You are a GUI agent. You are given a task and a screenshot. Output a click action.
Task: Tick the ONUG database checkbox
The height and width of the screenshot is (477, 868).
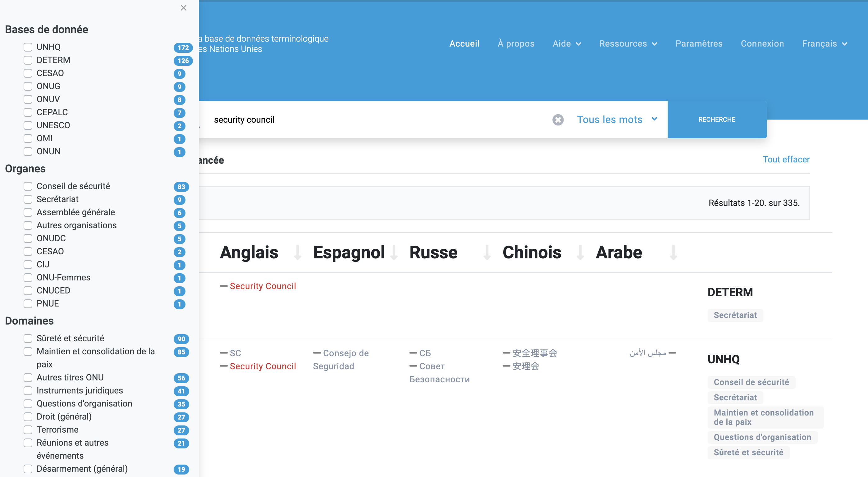pos(28,86)
